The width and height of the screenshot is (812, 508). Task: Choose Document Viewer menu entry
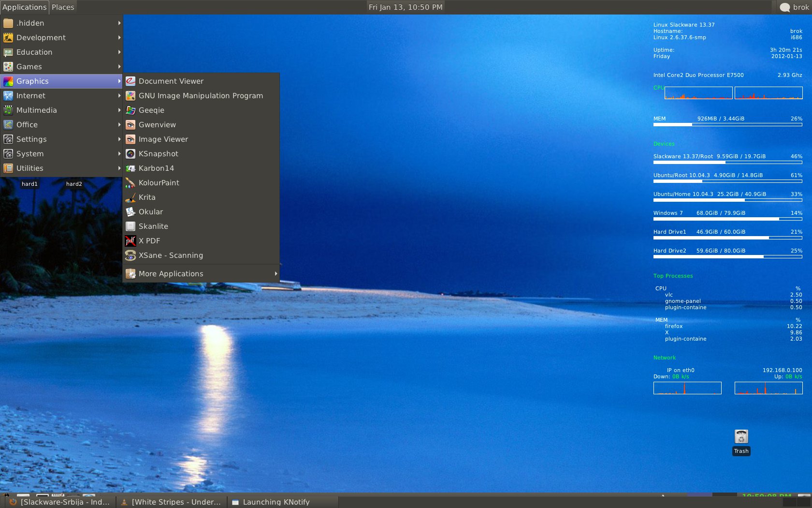[171, 81]
